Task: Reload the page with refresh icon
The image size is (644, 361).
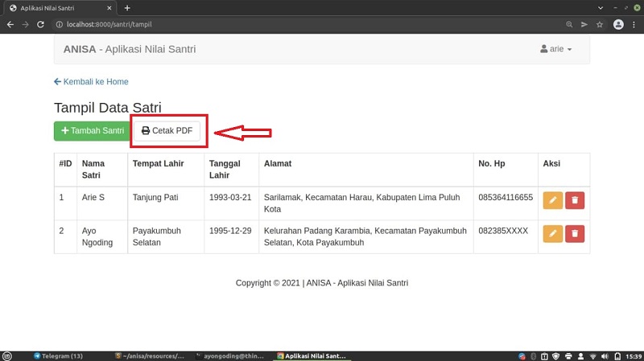Action: (40, 25)
